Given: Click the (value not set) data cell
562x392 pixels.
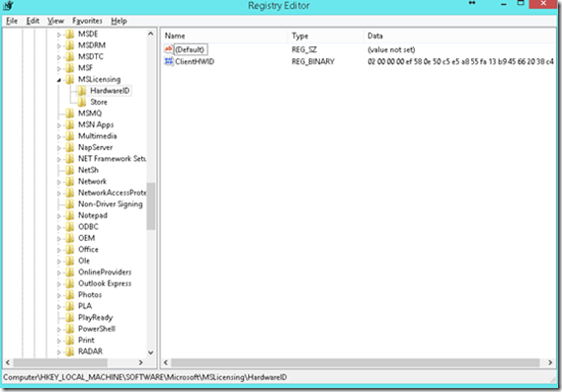Looking at the screenshot, I should pos(391,49).
